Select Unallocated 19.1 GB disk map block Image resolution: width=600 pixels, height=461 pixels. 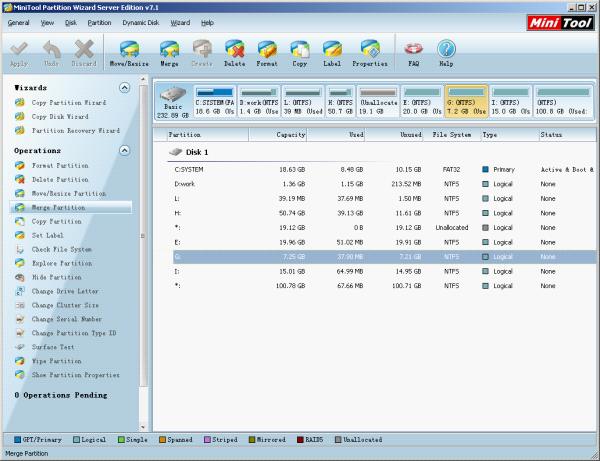click(x=378, y=101)
